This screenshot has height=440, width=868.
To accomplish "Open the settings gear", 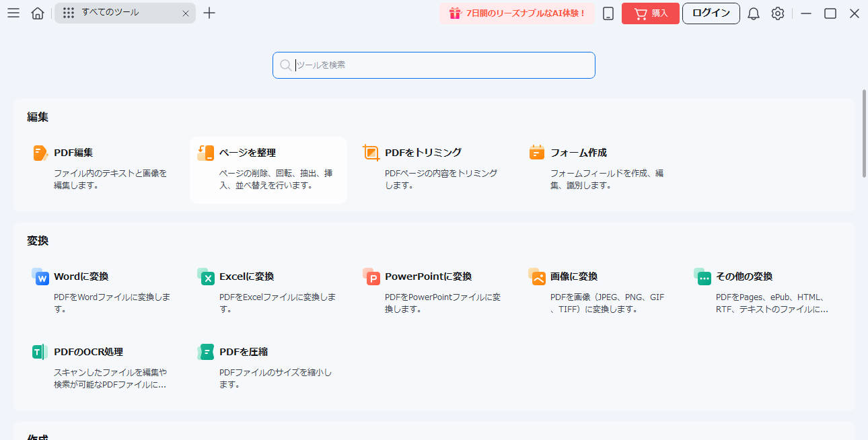I will pyautogui.click(x=778, y=13).
